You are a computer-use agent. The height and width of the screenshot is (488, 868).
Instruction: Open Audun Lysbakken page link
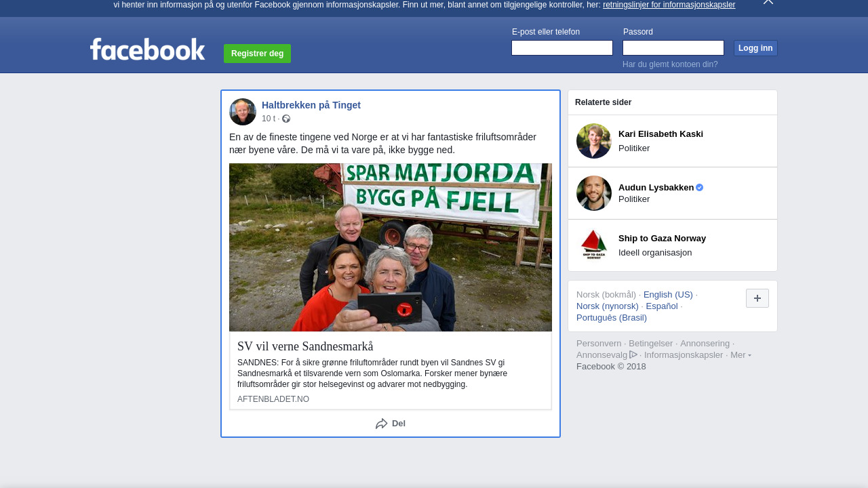point(656,187)
